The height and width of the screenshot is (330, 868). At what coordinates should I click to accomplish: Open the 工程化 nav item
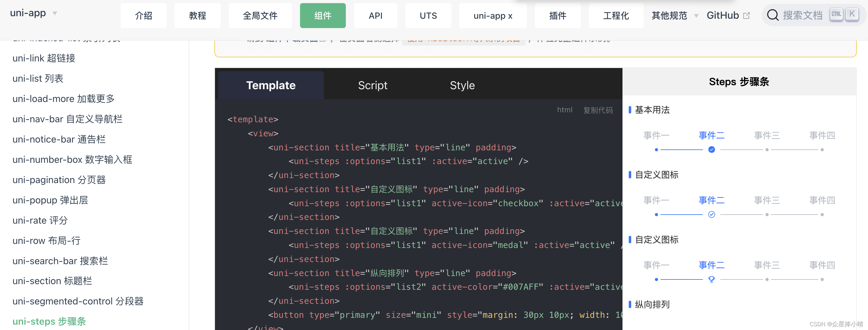point(616,16)
